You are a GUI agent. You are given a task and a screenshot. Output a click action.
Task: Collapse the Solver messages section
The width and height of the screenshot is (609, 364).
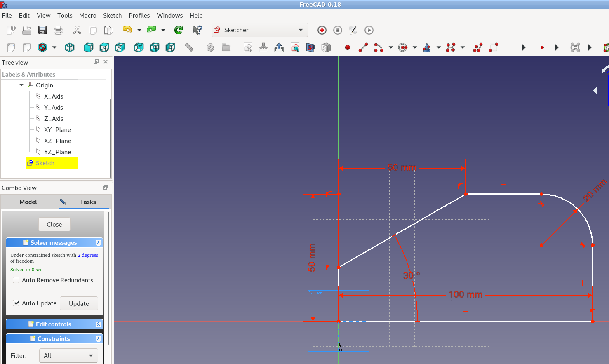point(98,243)
